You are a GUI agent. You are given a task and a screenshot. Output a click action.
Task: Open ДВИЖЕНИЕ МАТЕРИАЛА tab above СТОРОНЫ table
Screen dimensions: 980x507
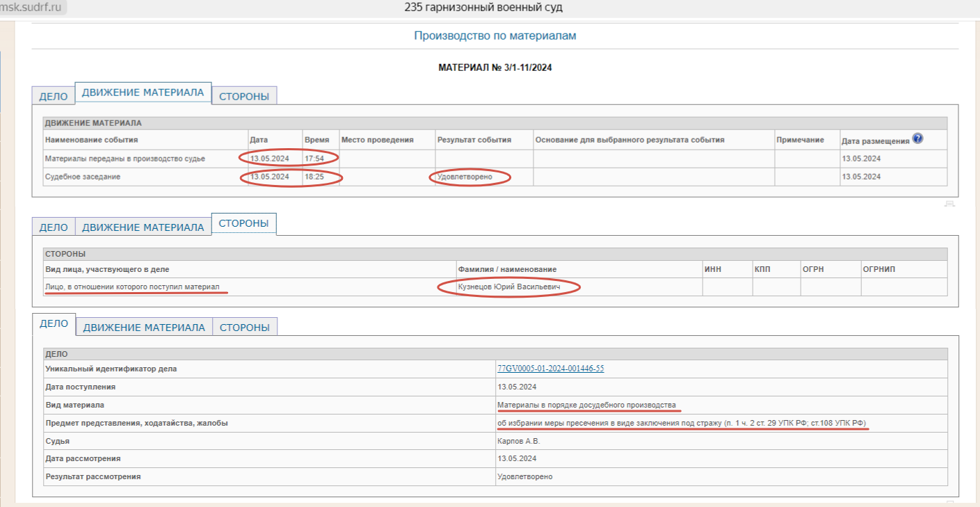point(143,227)
